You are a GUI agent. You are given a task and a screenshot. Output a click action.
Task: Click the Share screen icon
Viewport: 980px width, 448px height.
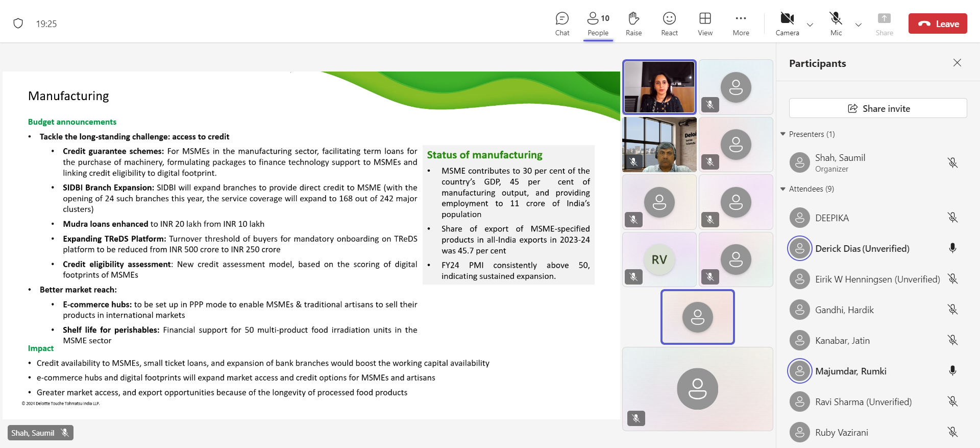(884, 24)
